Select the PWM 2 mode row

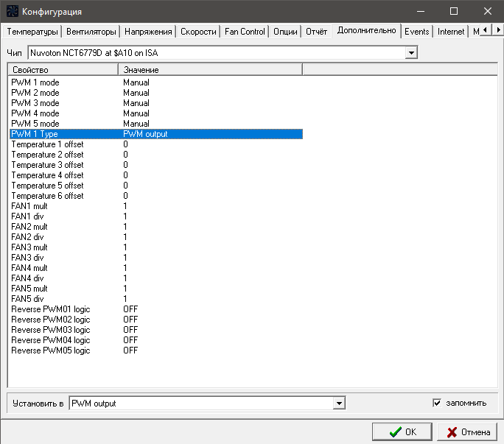pyautogui.click(x=156, y=93)
